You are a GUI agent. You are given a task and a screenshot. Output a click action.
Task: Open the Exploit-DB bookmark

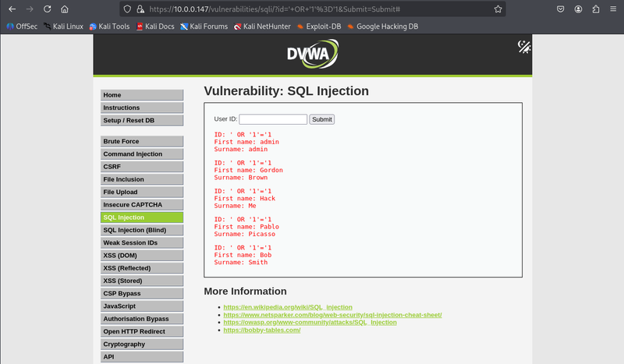(319, 27)
